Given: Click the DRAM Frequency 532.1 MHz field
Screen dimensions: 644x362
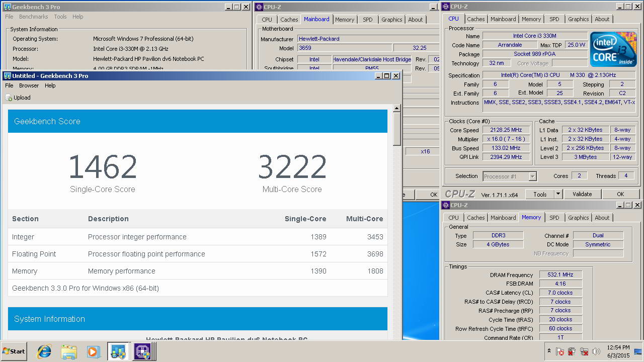Looking at the screenshot, I should coord(560,275).
